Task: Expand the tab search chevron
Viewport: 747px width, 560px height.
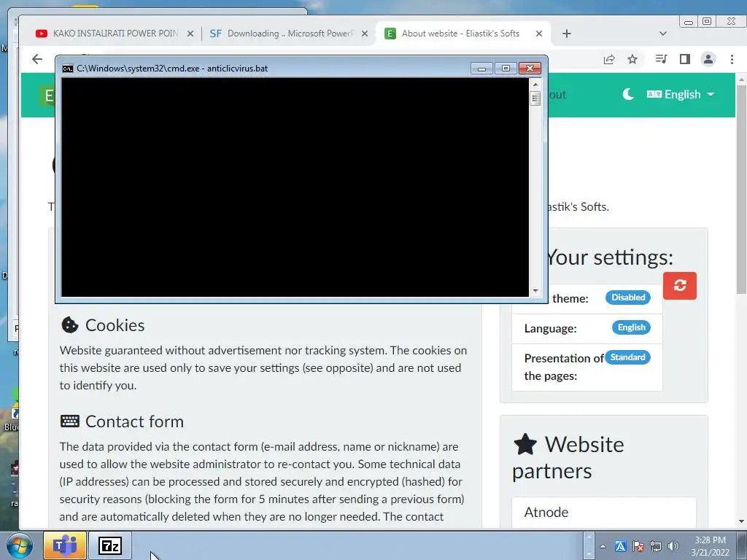Action: click(x=662, y=34)
